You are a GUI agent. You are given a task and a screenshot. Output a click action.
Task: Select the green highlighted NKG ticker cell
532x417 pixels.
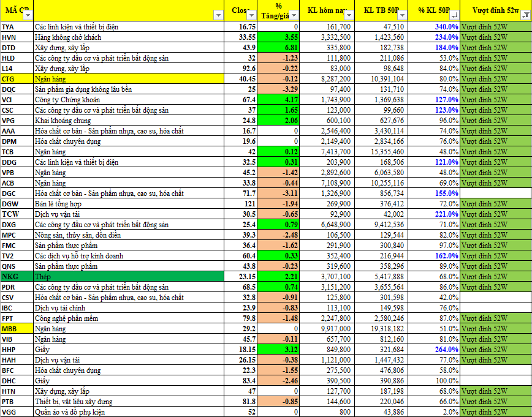point(17,277)
